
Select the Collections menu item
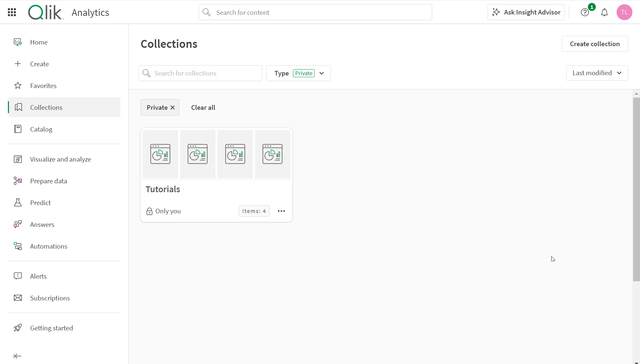click(x=46, y=107)
